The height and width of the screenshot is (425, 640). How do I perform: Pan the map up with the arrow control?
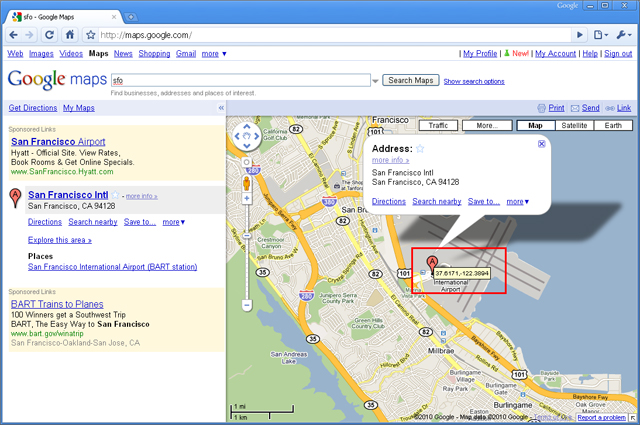click(x=247, y=127)
